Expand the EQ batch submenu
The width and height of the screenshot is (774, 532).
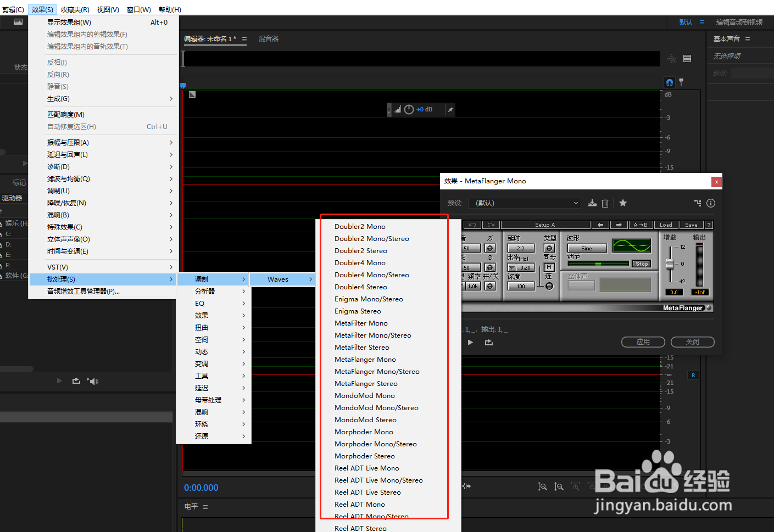[214, 304]
